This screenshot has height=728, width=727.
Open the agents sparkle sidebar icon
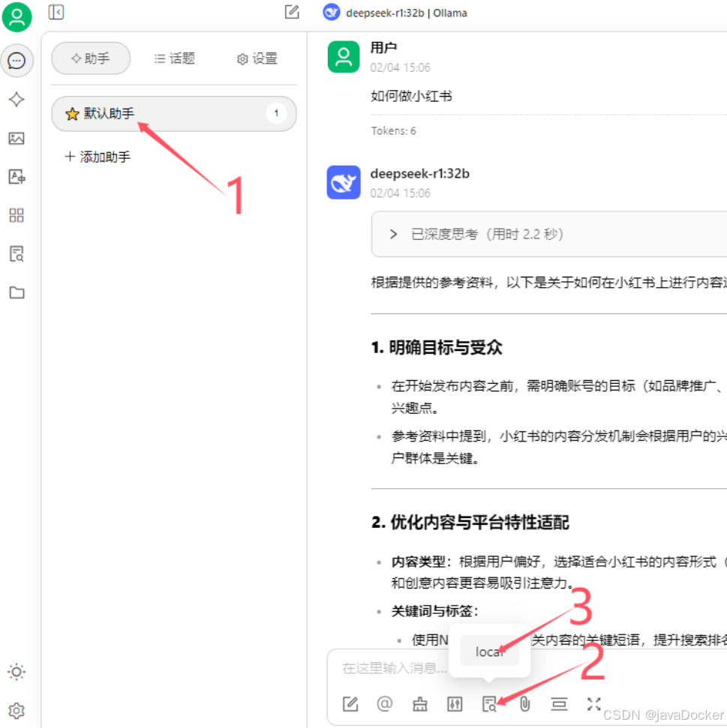coord(17,100)
